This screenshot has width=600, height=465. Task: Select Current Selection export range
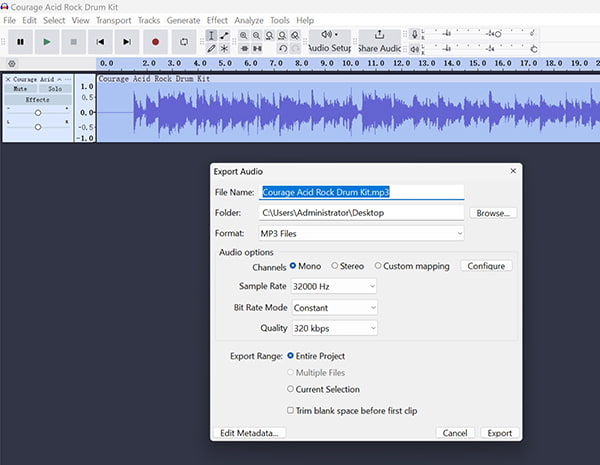tap(323, 389)
